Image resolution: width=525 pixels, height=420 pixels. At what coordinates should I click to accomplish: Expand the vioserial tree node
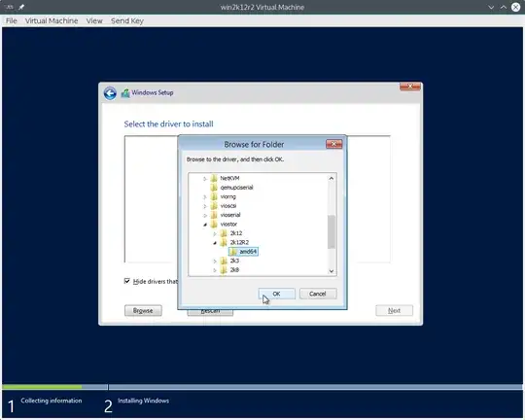(205, 215)
